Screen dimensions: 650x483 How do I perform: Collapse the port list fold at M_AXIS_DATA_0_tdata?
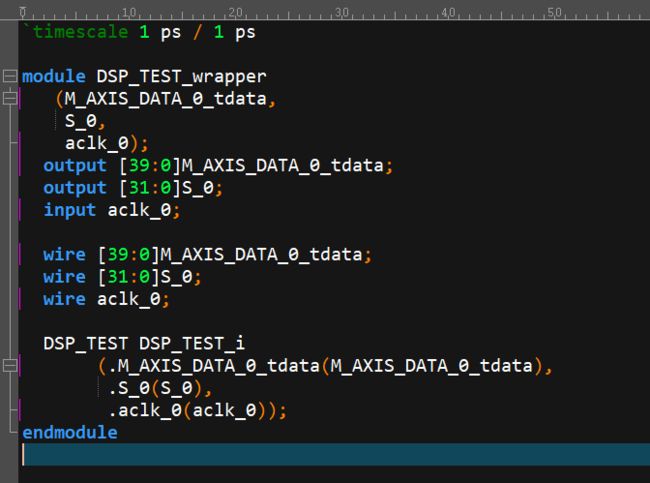pyautogui.click(x=9, y=98)
